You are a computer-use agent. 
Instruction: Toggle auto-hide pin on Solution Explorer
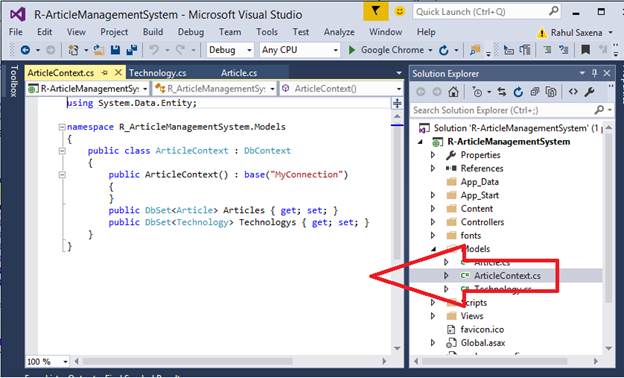pos(595,73)
